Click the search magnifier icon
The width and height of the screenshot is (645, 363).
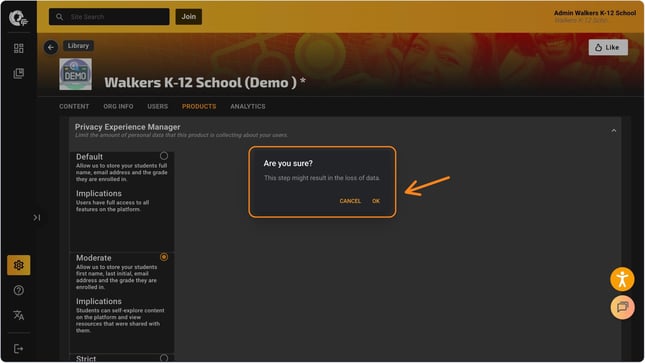coord(60,17)
